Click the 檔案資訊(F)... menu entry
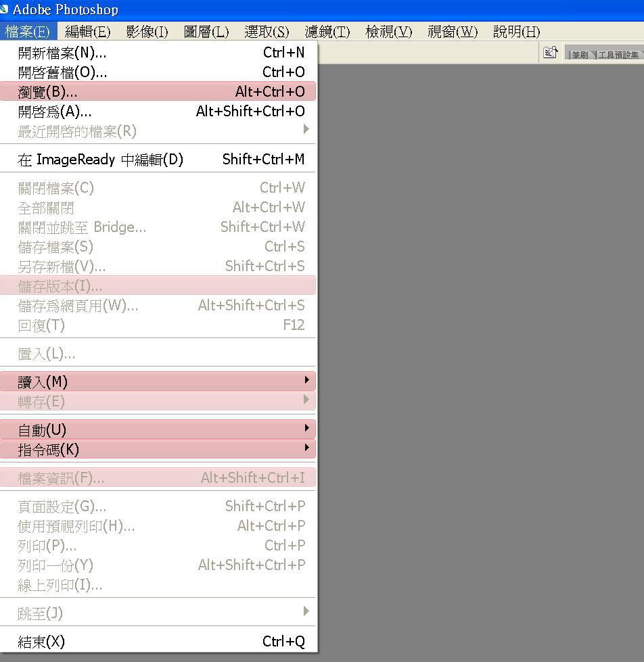This screenshot has height=662, width=644. click(x=158, y=477)
